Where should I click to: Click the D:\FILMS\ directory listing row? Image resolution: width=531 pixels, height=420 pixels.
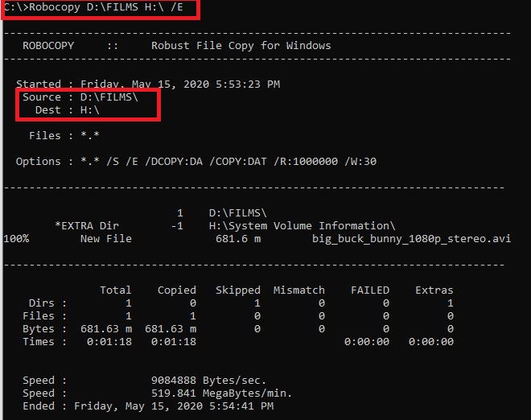pos(222,213)
